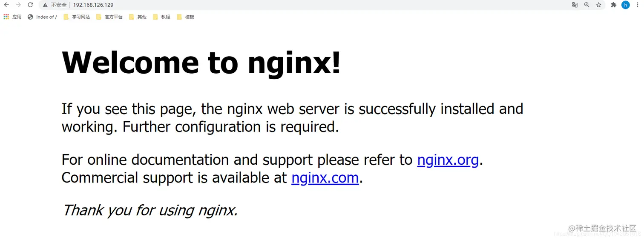
Task: Click the zoom magnifier icon
Action: point(586,5)
